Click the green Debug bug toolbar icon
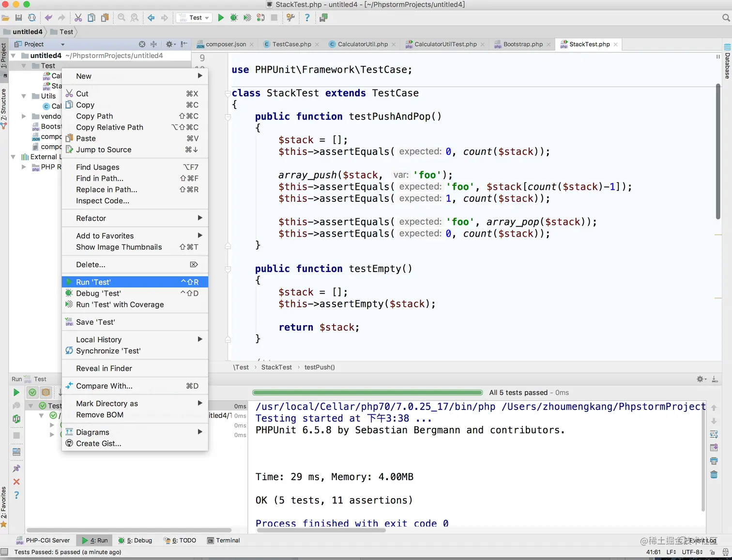The width and height of the screenshot is (732, 560). pos(234,18)
